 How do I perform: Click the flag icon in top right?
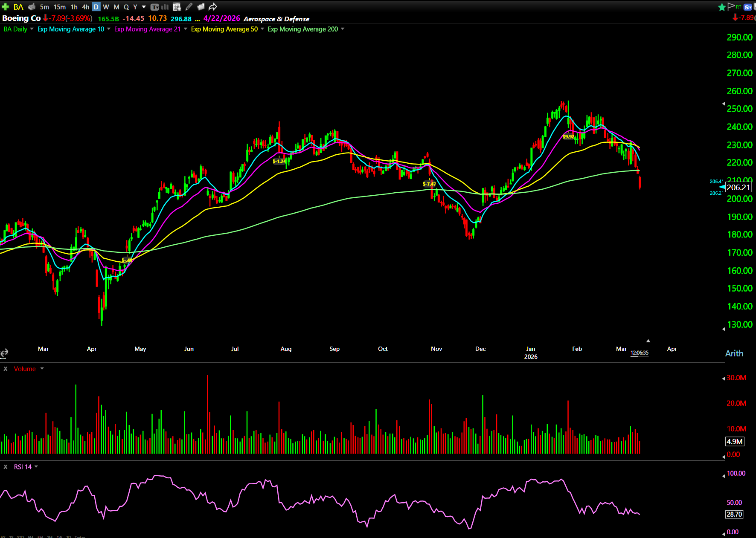click(x=731, y=6)
